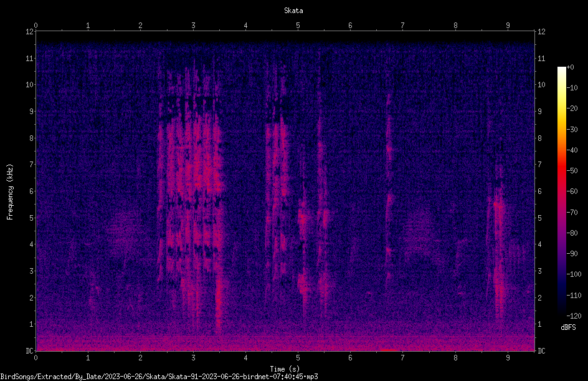
Task: Click the mp3 file path caption
Action: (x=159, y=377)
